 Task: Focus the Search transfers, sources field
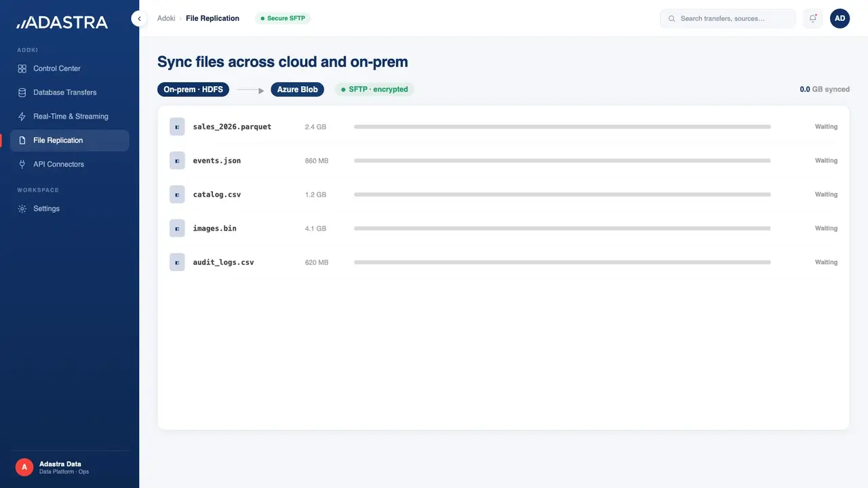click(x=728, y=19)
